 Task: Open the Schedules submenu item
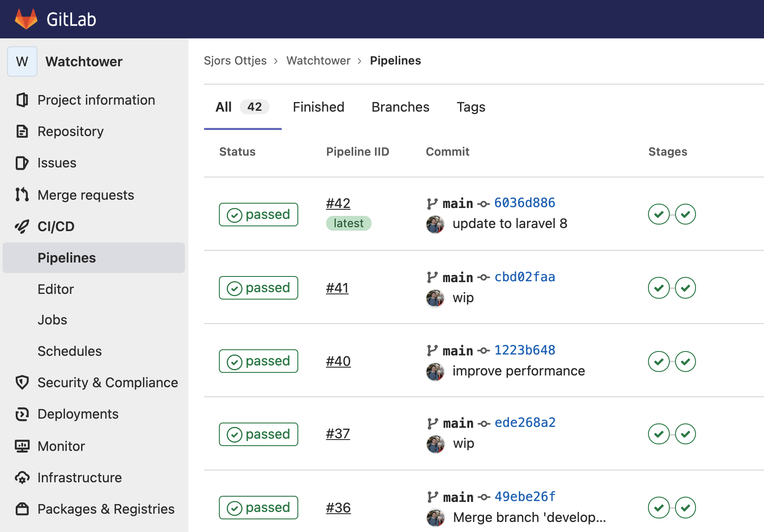[x=70, y=351]
